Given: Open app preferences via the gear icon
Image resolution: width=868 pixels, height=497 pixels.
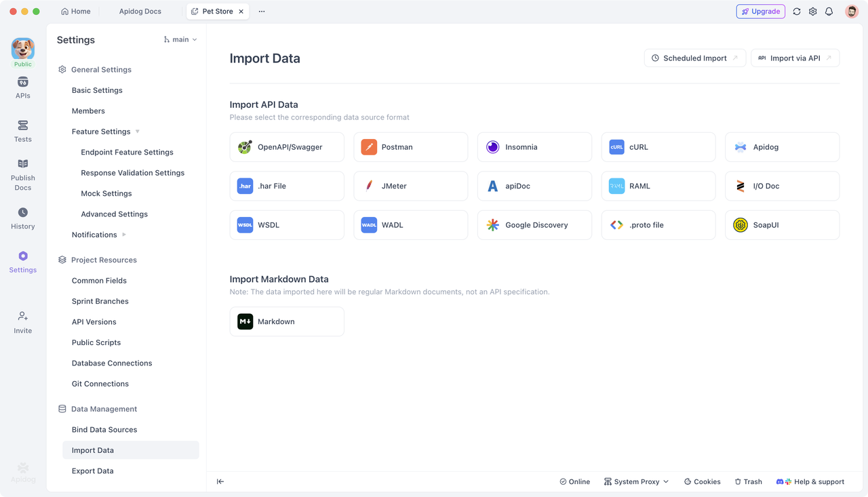Looking at the screenshot, I should tap(812, 12).
